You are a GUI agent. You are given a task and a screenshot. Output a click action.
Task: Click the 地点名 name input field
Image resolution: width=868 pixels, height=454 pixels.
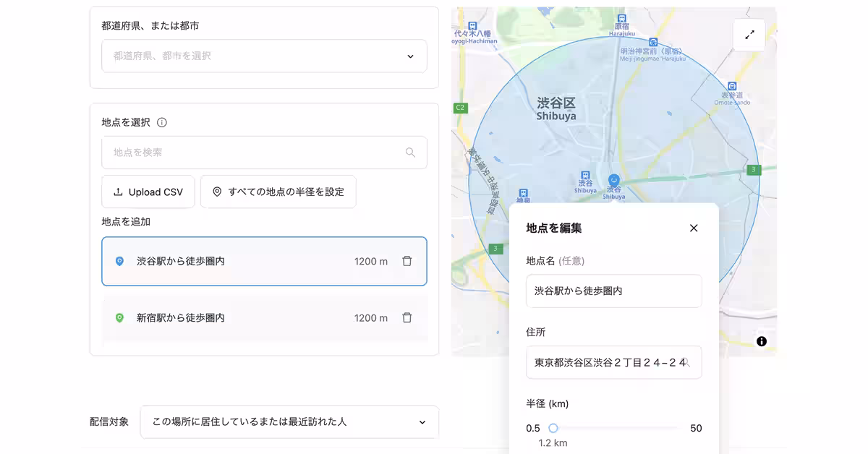(x=613, y=291)
